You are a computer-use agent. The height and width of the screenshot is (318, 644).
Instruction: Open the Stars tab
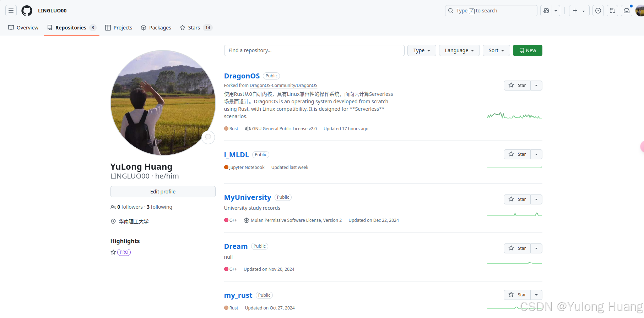[x=196, y=28]
